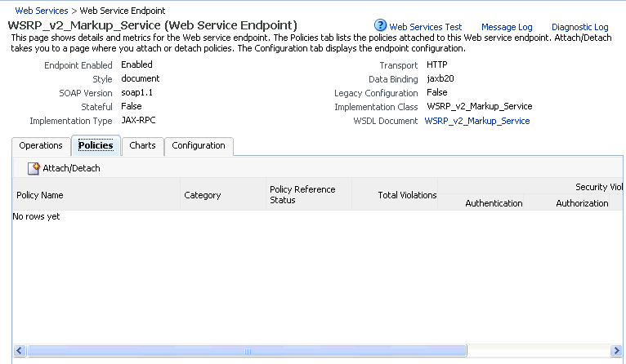Open the Message Log link
Viewport: 626px width, 364px height.
click(507, 27)
